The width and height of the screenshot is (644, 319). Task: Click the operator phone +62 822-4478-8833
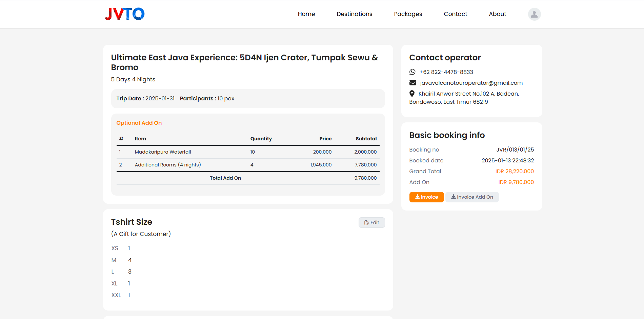(x=446, y=72)
